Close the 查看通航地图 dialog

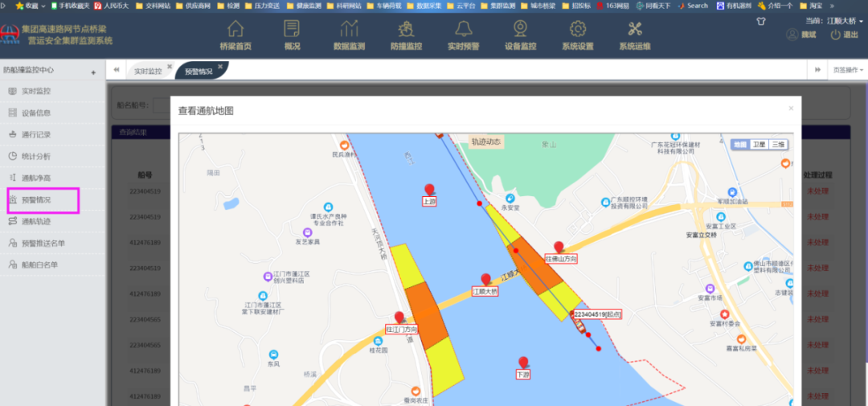[x=790, y=108]
